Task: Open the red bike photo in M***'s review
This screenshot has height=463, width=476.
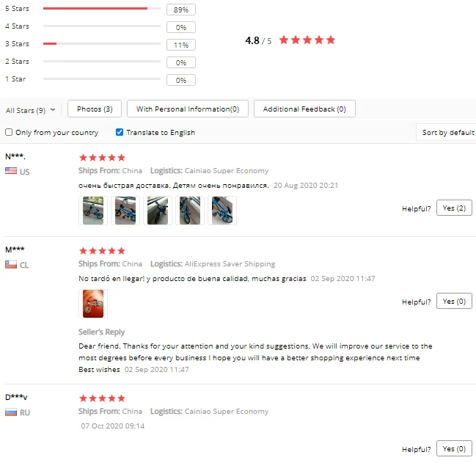Action: [x=93, y=304]
